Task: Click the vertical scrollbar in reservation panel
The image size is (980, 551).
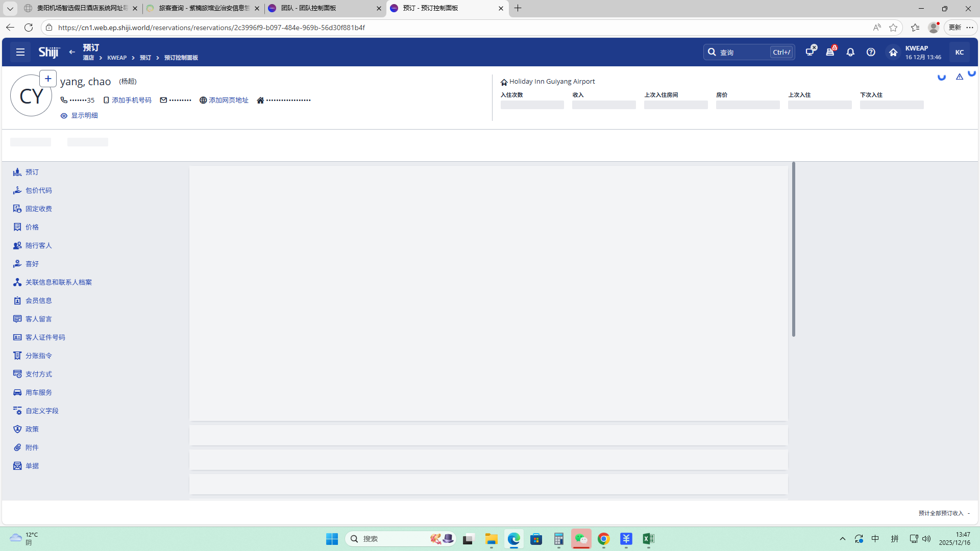Action: pos(793,250)
